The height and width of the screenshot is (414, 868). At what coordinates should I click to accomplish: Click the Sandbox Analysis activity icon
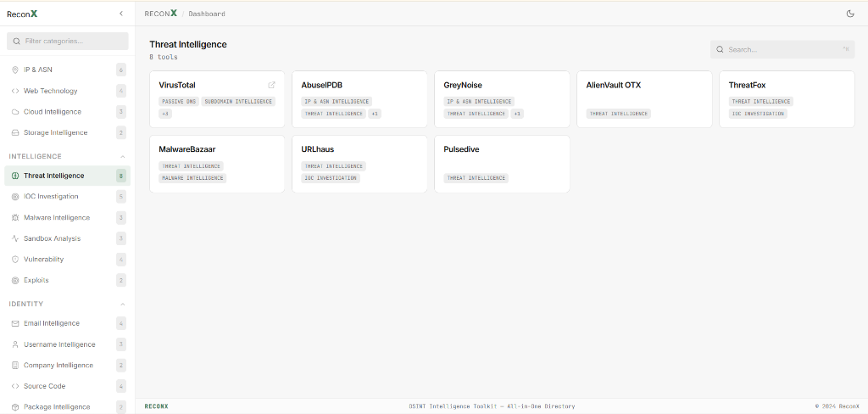(15, 239)
